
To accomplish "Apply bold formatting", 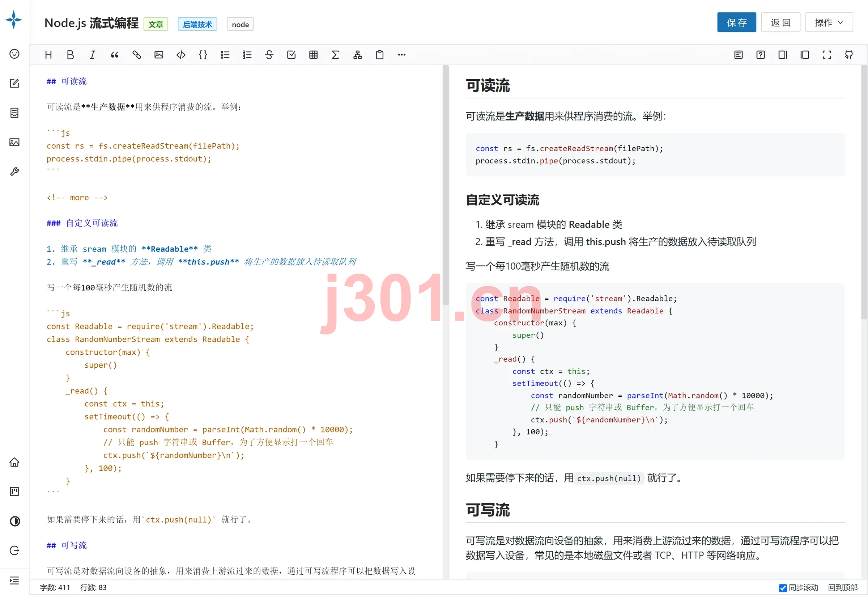I will [70, 55].
